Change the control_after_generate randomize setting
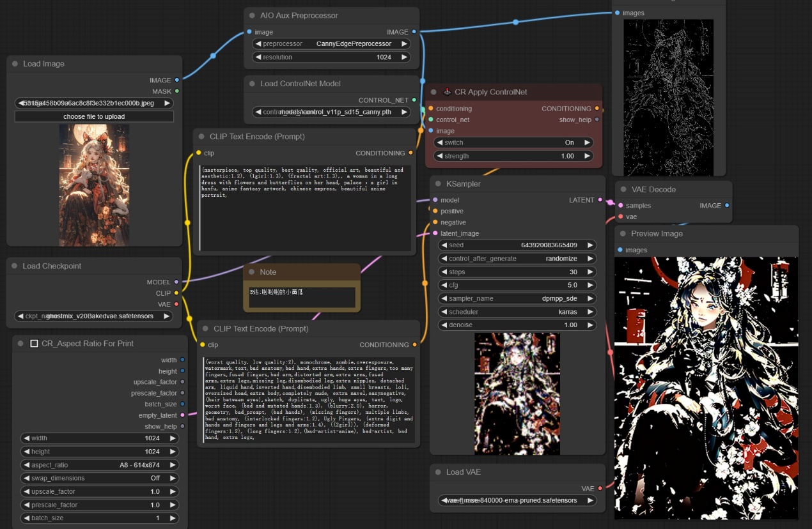 coord(517,259)
